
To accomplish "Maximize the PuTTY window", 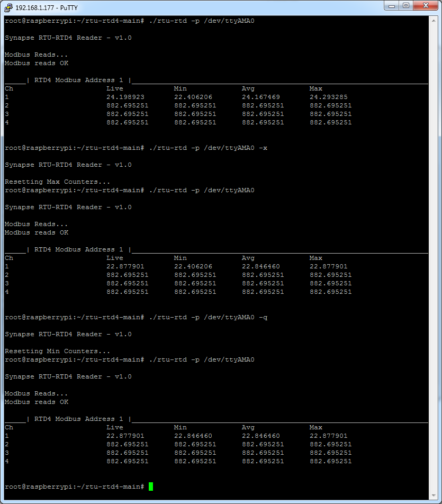I will point(407,5).
